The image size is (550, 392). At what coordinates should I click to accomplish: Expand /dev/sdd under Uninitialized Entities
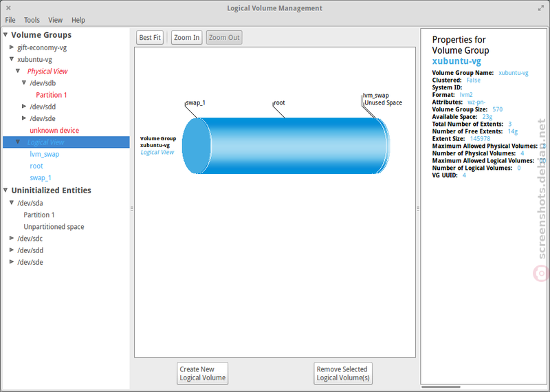click(12, 250)
